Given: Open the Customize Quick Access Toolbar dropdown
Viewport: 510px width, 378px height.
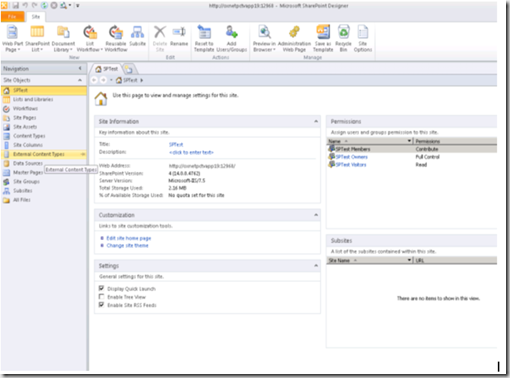Looking at the screenshot, I should coord(77,5).
